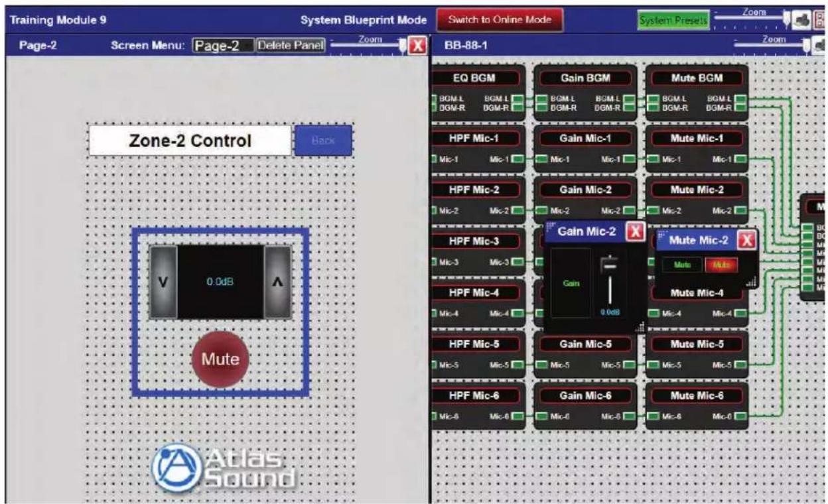Click the Mute BGM block BGM-R output port

tap(740, 107)
